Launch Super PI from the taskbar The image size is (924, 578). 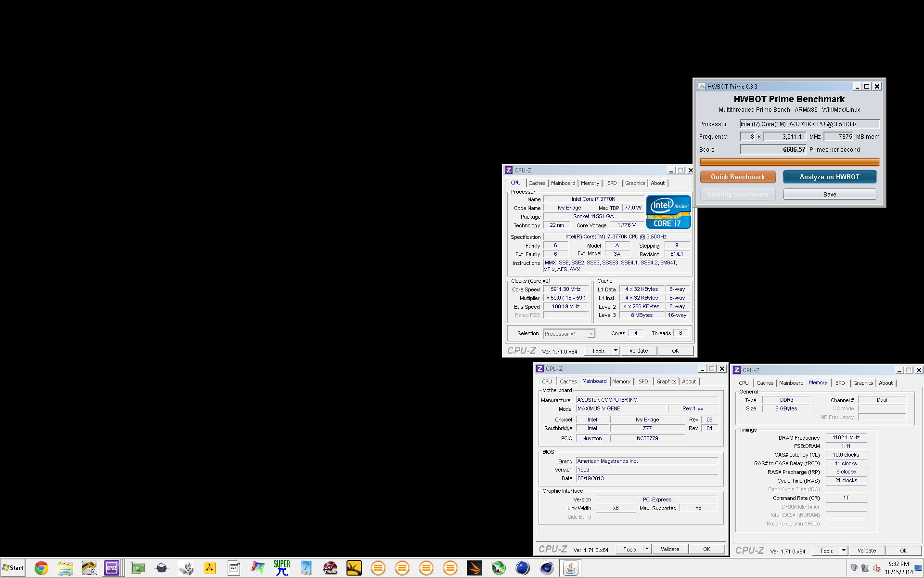click(282, 568)
